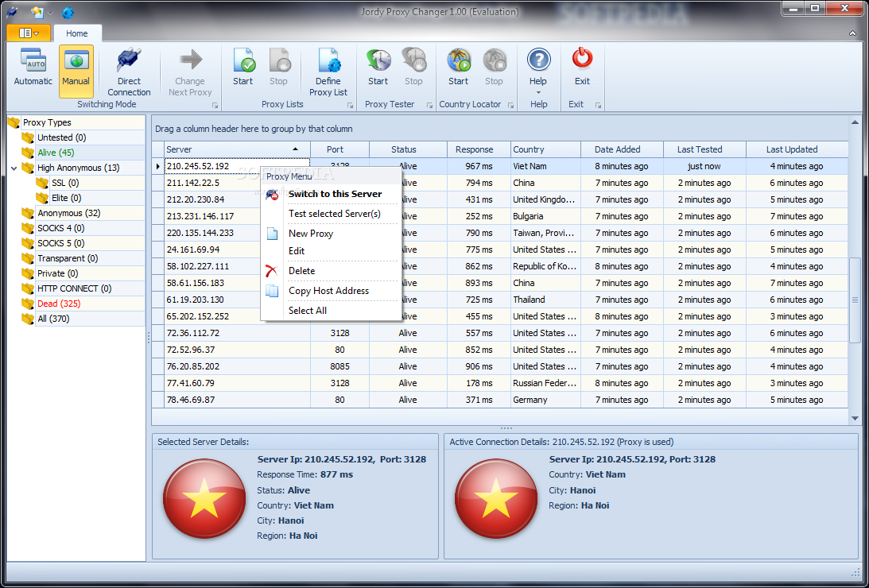Screen dimensions: 869x588
Task: Click Change Next Proxy arrow
Action: point(190,72)
